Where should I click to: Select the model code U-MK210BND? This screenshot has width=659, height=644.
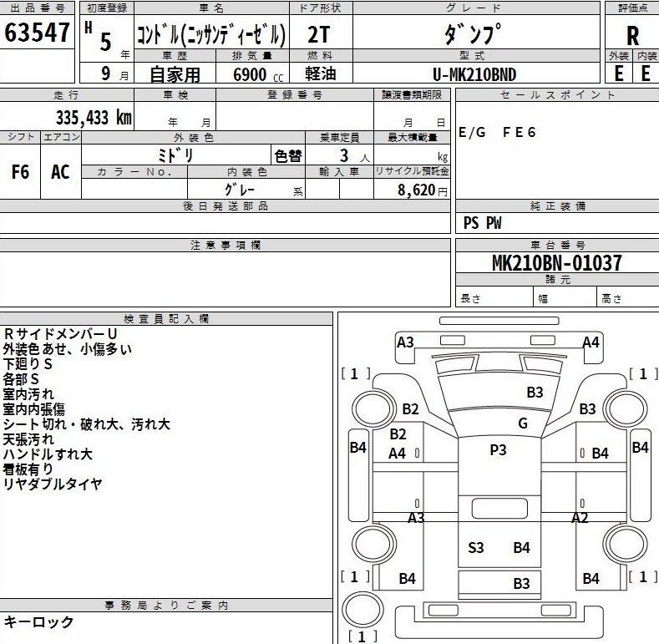(474, 75)
